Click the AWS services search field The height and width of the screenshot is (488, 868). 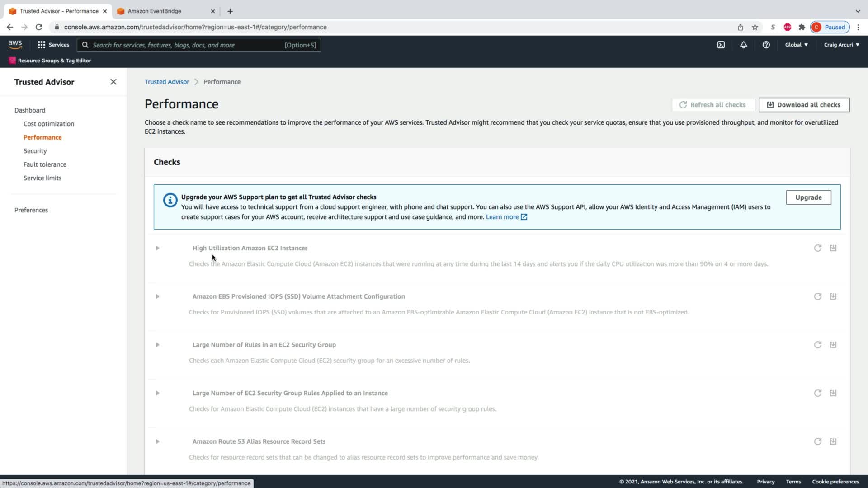pyautogui.click(x=185, y=45)
